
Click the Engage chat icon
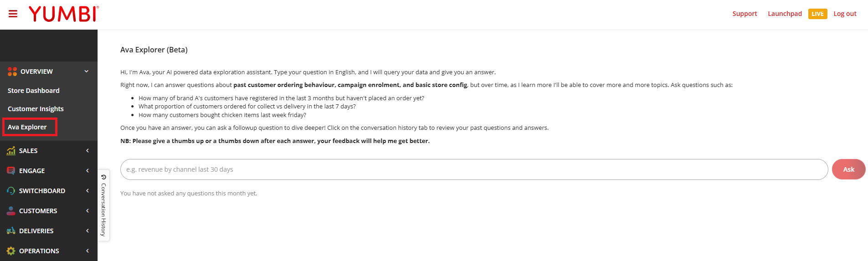pyautogui.click(x=11, y=171)
